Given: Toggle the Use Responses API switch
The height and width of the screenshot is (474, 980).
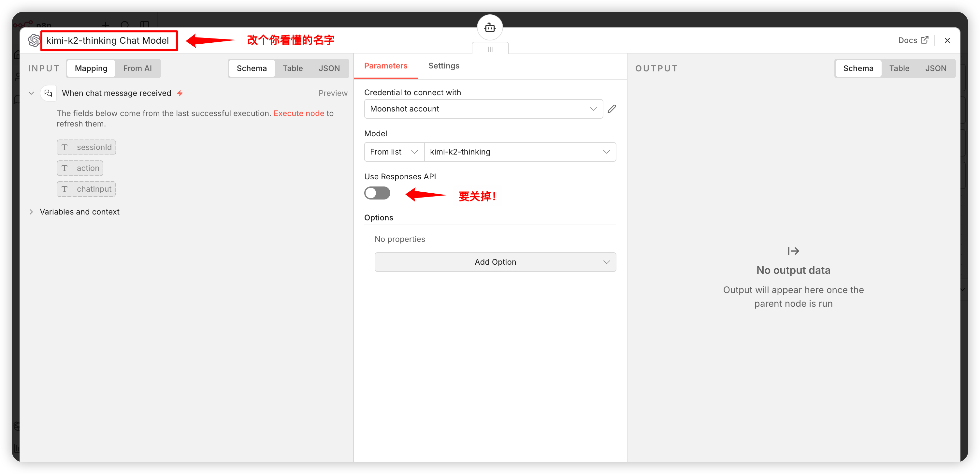Looking at the screenshot, I should click(x=377, y=193).
